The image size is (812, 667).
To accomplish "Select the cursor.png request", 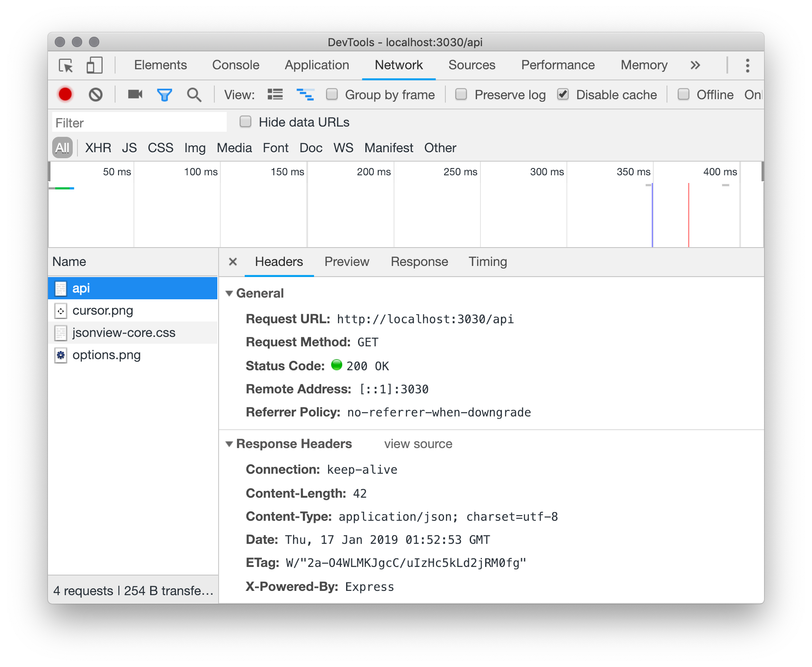I will [133, 310].
